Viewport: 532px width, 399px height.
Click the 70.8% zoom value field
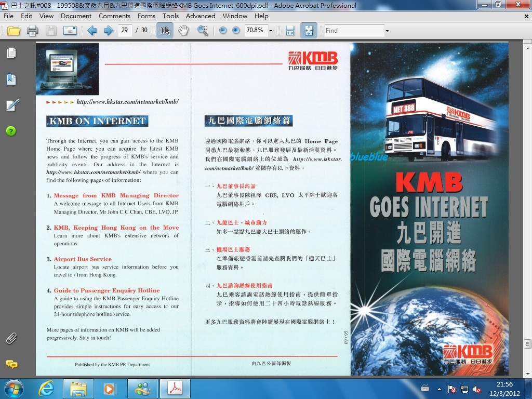(x=256, y=30)
